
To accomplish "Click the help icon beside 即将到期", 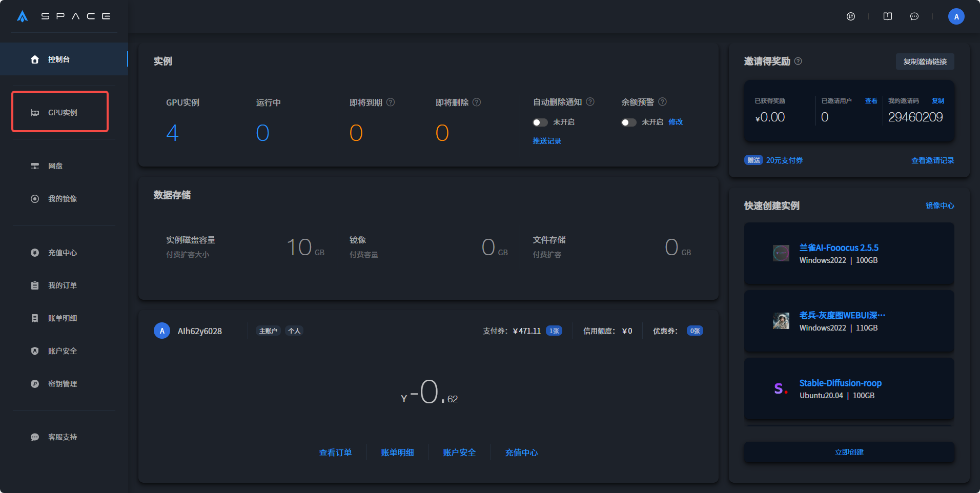I will click(391, 102).
